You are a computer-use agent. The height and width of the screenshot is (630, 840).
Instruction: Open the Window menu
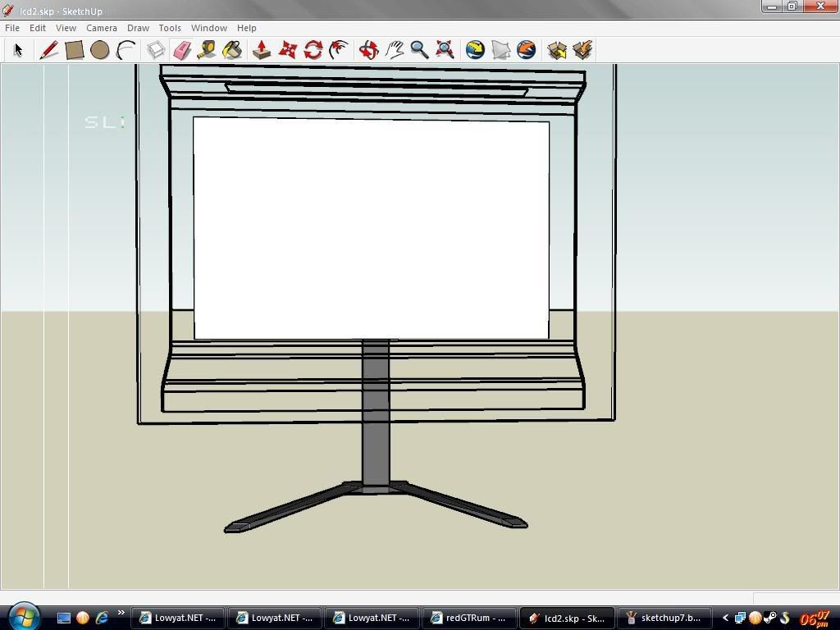tap(208, 28)
